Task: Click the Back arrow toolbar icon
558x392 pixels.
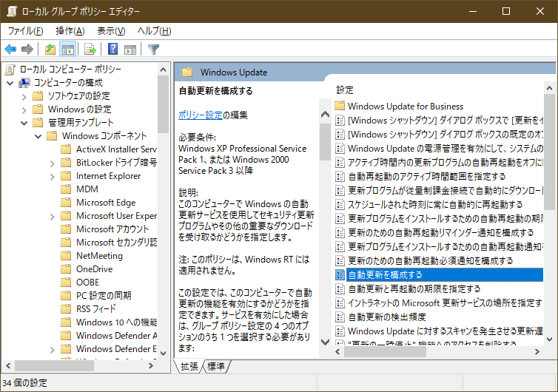Action: 10,49
